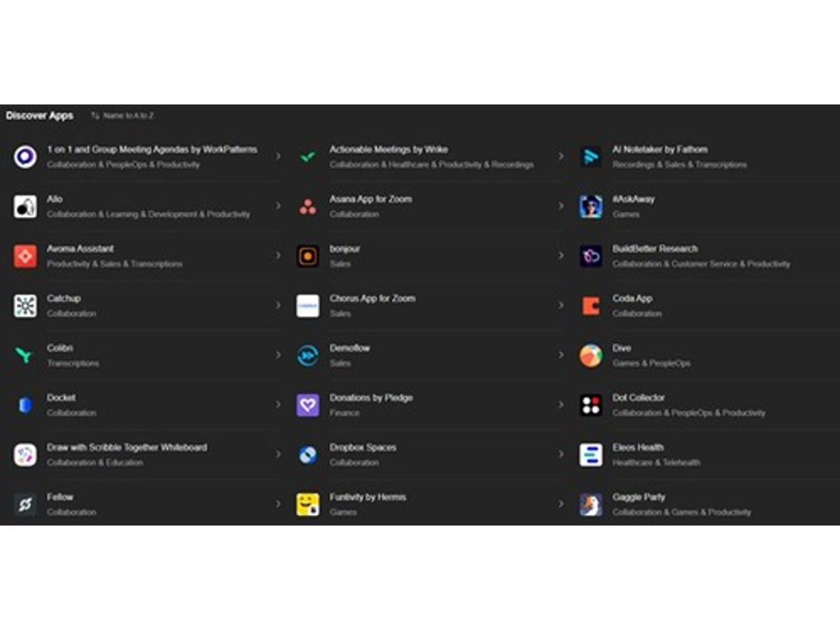840x630 pixels.
Task: Select the Funtivity by Hermis smiley icon
Action: click(308, 504)
